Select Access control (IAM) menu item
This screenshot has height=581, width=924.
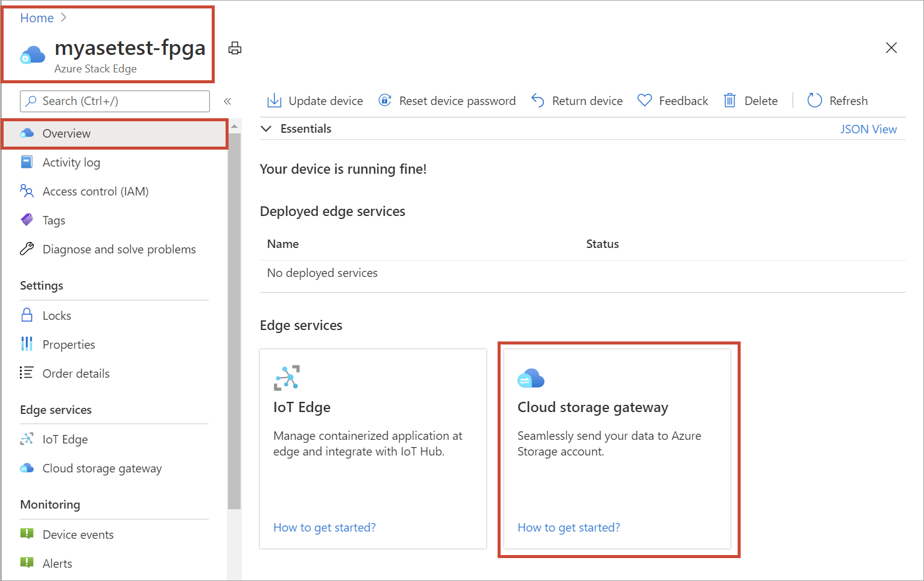[95, 191]
